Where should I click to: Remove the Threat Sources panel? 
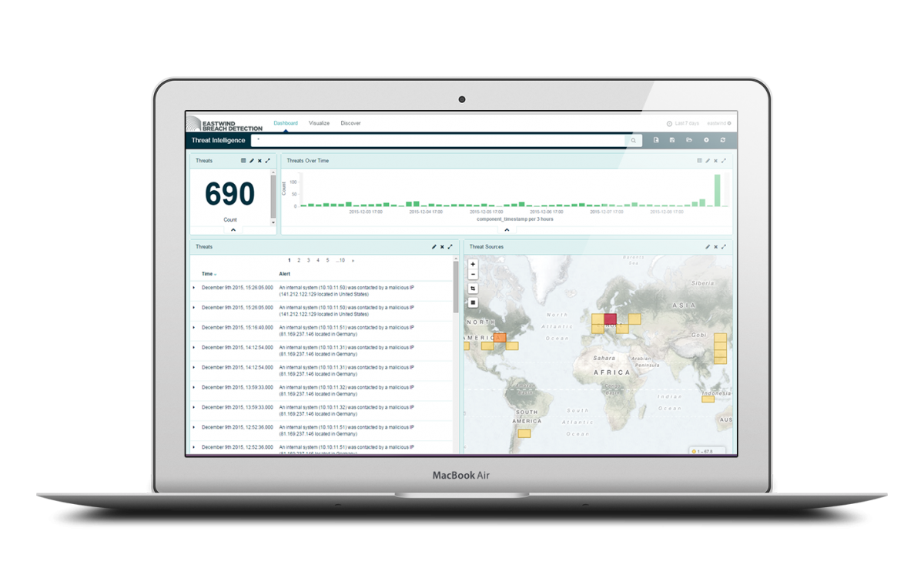[x=715, y=247]
